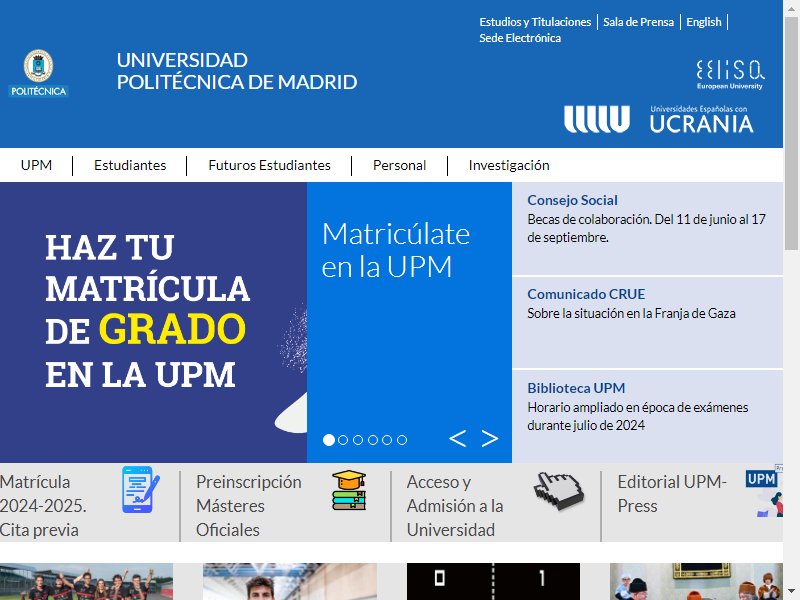Open the racing team group photo thumbnail
The image size is (800, 600).
[x=86, y=582]
